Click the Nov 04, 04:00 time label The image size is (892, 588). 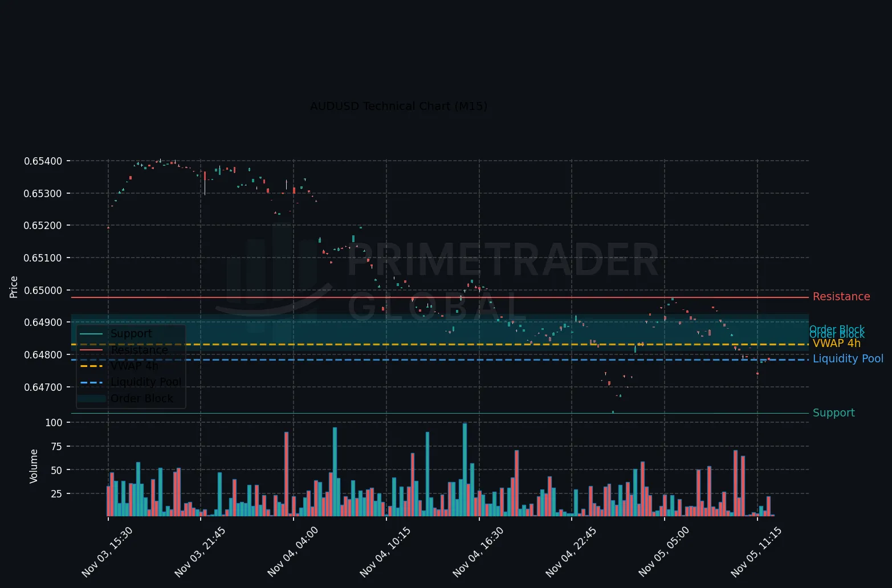point(293,552)
